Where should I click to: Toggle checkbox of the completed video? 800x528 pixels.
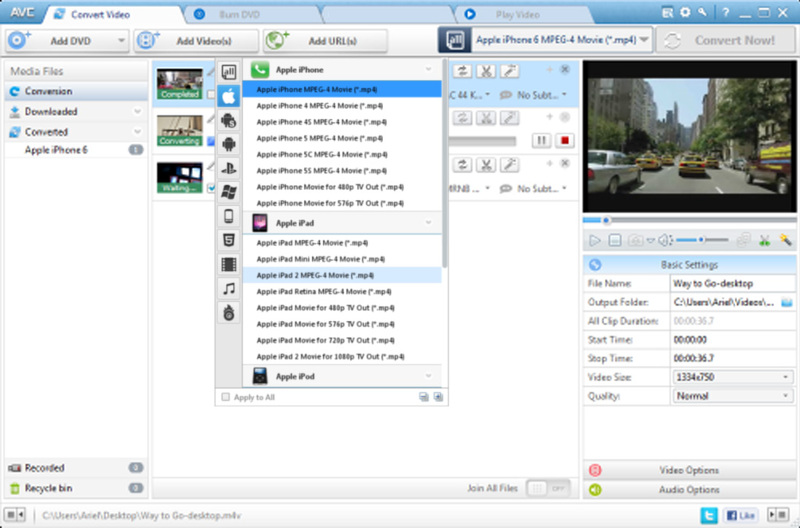[211, 94]
